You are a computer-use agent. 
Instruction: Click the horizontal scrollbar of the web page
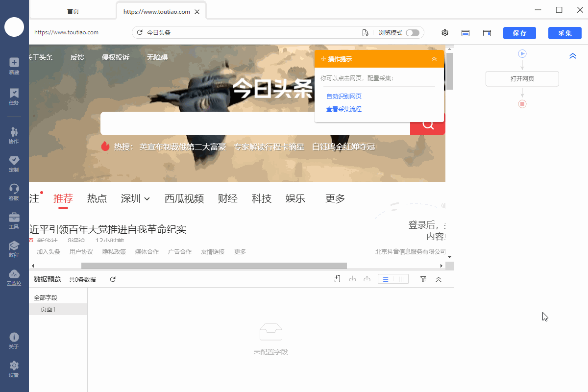pos(214,266)
